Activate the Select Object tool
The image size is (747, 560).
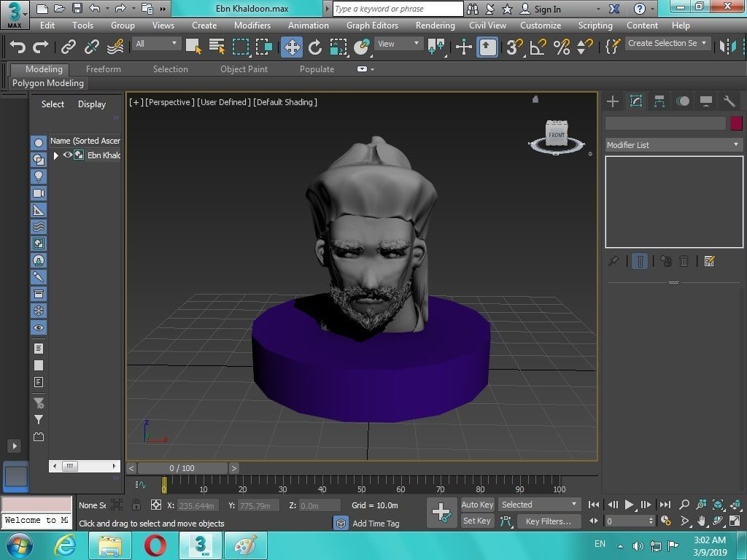click(x=193, y=47)
